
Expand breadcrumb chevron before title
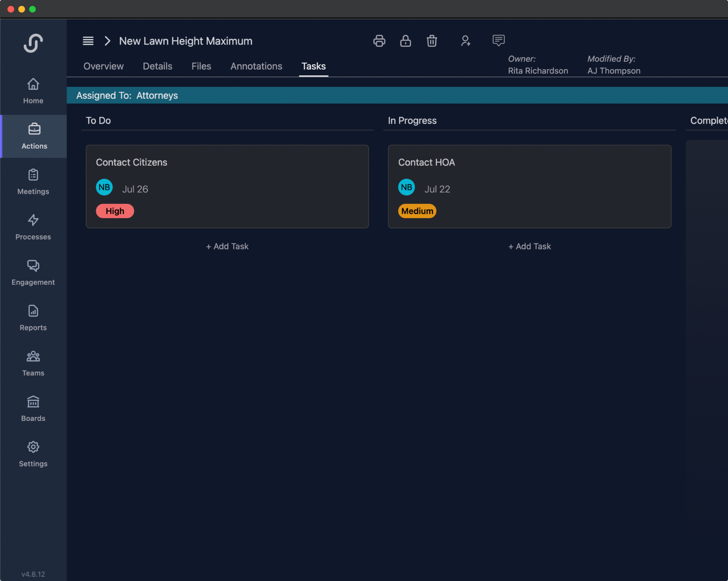107,41
